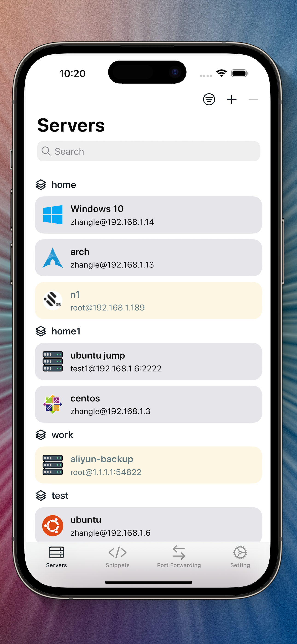Click address zhangle@192.168.1.14
This screenshot has width=297, height=644.
point(112,222)
